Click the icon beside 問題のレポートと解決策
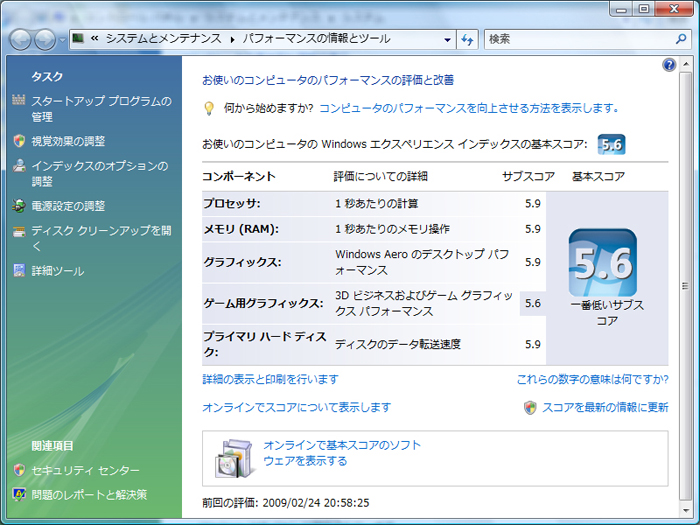700x525 pixels. point(19,495)
